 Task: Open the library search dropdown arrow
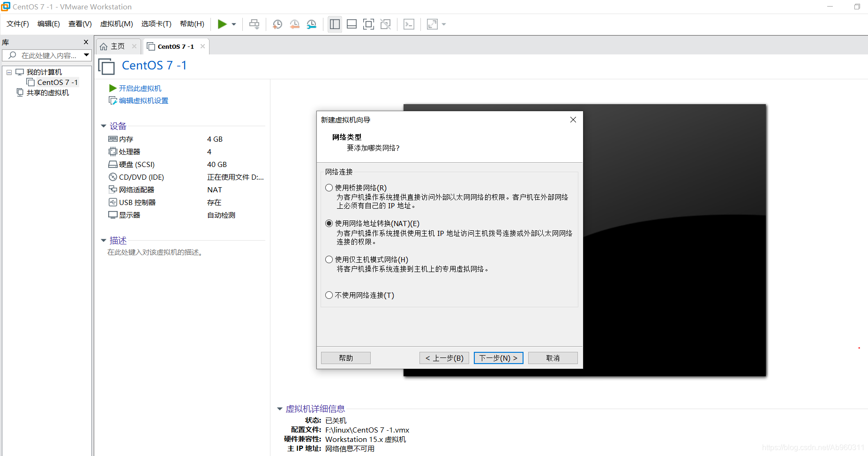[87, 55]
